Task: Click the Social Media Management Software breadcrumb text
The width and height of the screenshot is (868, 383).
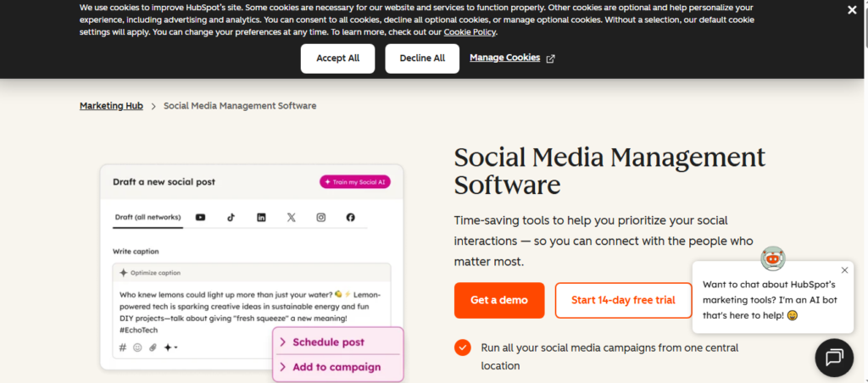Action: click(240, 106)
